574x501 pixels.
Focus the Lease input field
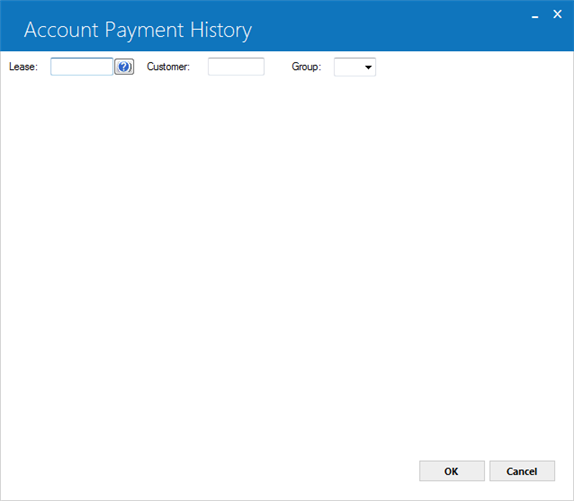(82, 67)
